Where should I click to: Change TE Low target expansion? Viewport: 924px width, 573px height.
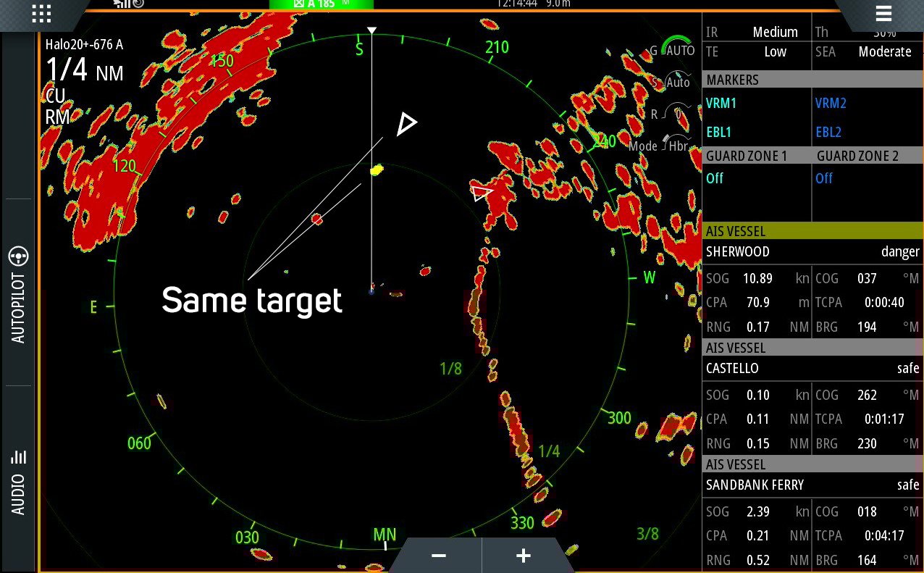(x=757, y=51)
